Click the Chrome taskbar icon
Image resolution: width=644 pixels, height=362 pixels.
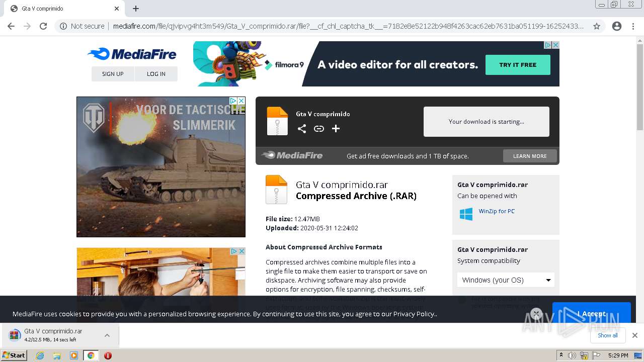tap(91, 355)
